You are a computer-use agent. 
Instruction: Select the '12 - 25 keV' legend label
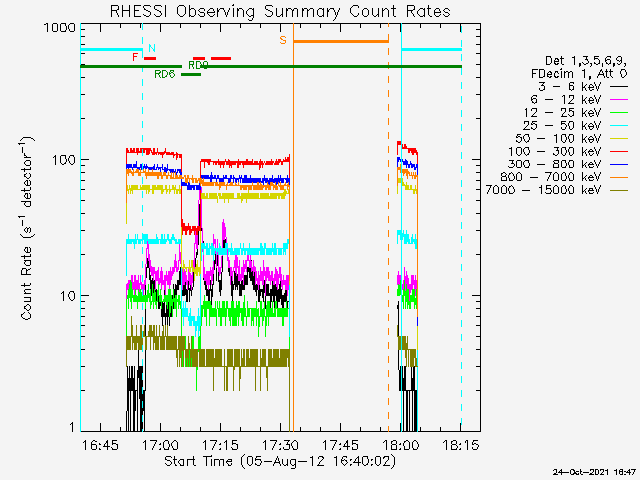click(x=562, y=112)
